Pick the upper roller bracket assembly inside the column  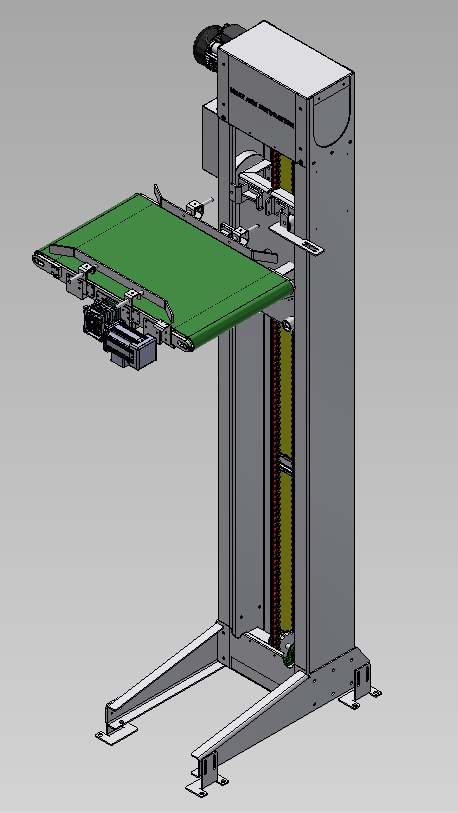pos(265,188)
